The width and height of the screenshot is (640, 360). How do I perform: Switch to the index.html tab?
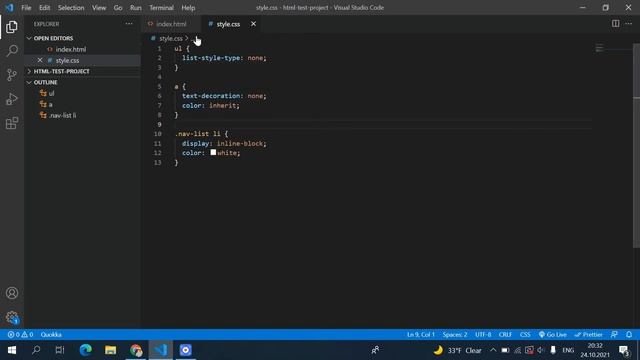[171, 24]
